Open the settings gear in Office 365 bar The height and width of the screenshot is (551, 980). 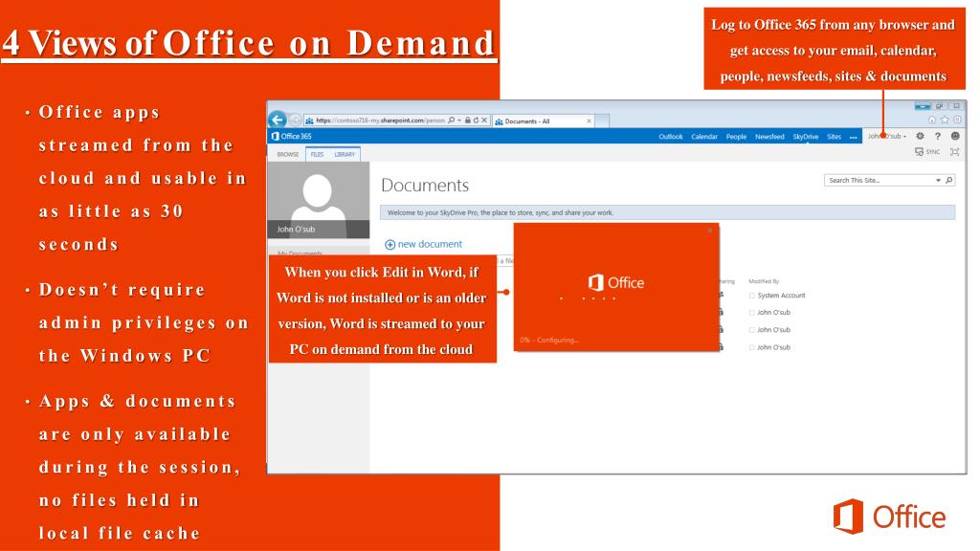[921, 137]
